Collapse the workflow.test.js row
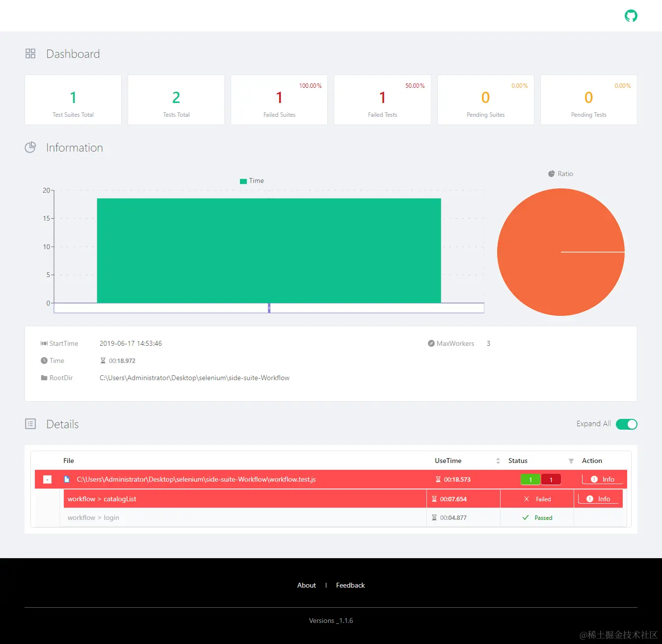Image resolution: width=662 pixels, height=644 pixels. [47, 479]
